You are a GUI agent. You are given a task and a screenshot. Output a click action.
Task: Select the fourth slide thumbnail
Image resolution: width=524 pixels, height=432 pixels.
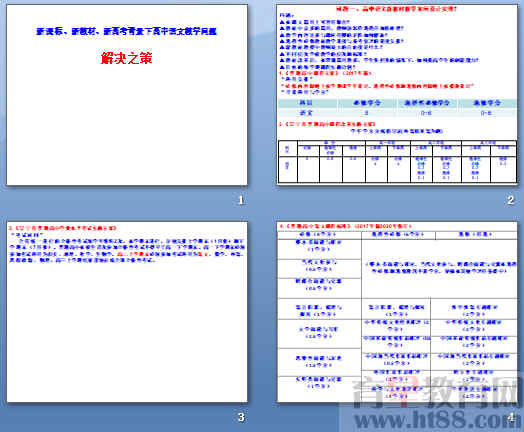pos(397,312)
